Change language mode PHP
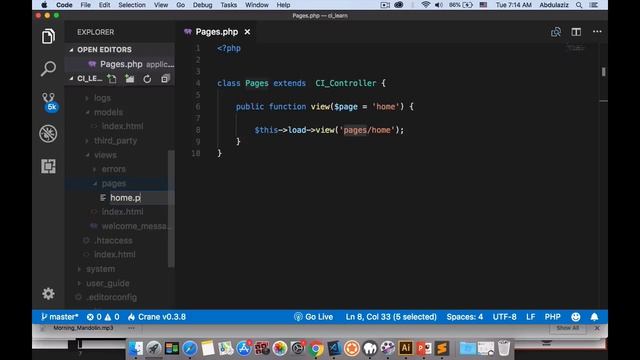The image size is (640, 360). (552, 317)
